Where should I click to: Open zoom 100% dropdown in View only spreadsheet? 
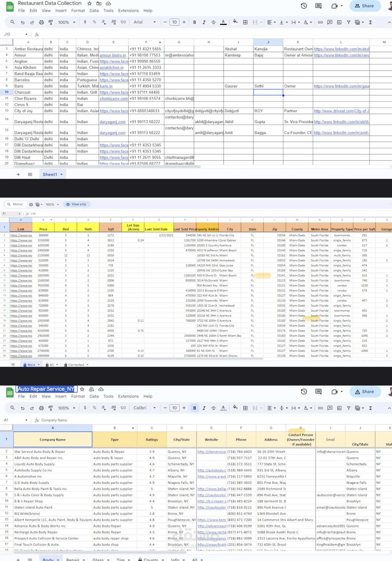coord(52,204)
